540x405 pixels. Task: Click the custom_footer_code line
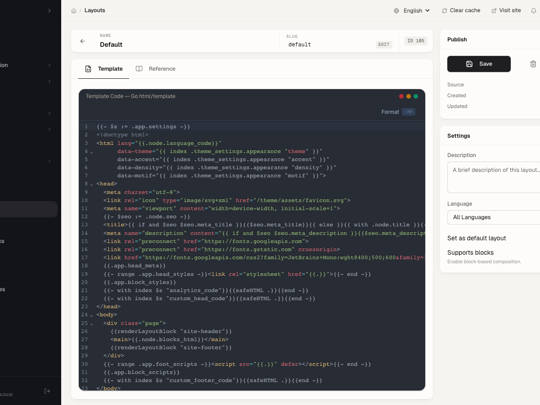[213, 381]
